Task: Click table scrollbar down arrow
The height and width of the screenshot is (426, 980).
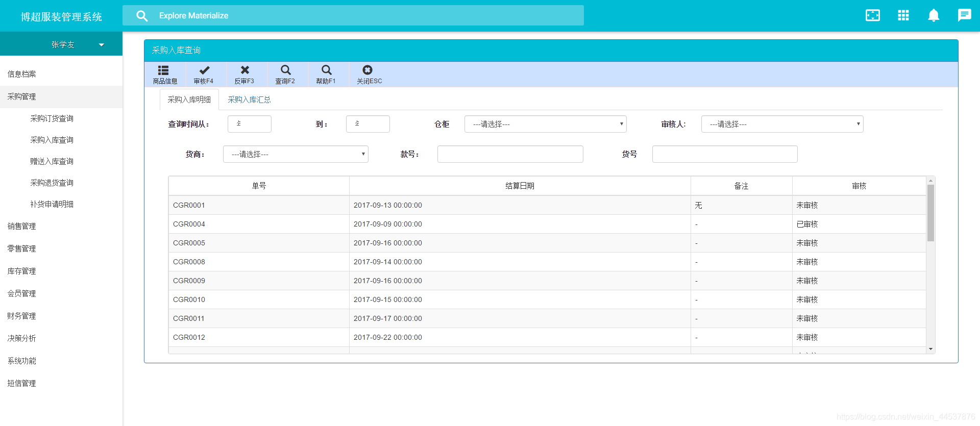Action: 930,349
